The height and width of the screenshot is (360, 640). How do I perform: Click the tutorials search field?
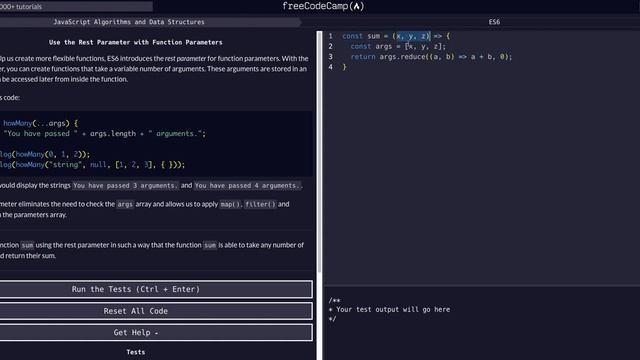coord(76,7)
